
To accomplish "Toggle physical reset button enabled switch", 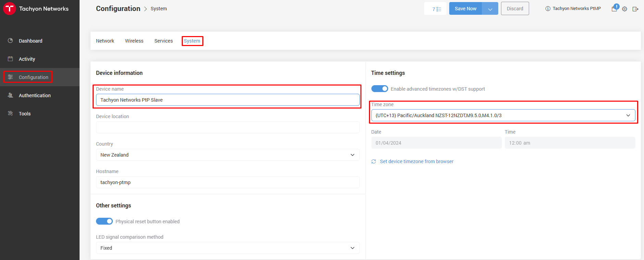I will tap(104, 221).
